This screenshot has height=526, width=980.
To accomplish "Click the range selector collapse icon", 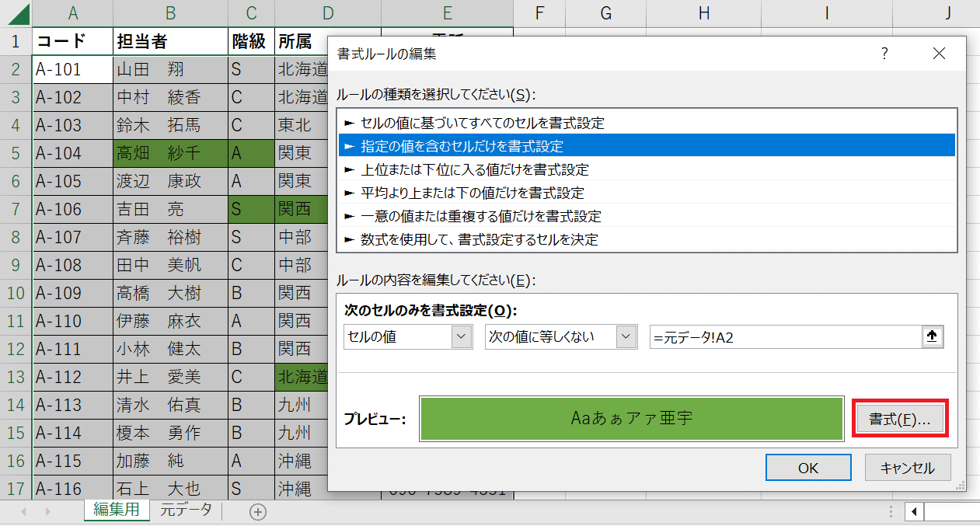I will point(932,336).
